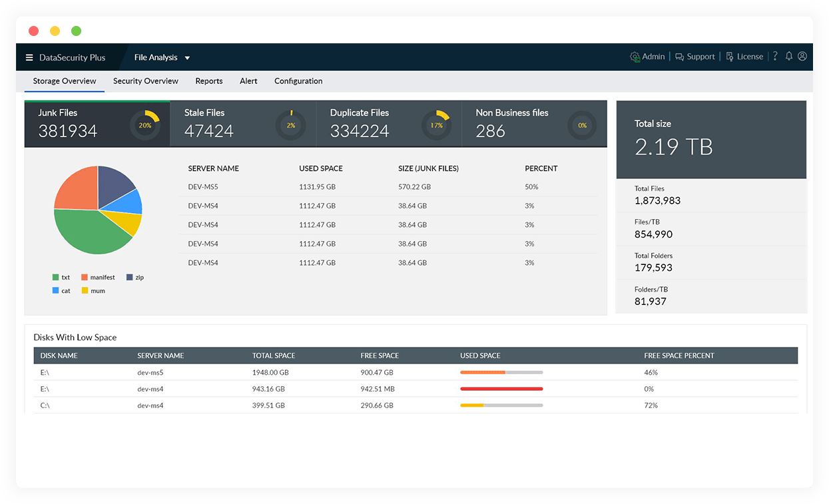Screen dimensions: 829x504
Task: Open the Reports tab
Action: (208, 81)
